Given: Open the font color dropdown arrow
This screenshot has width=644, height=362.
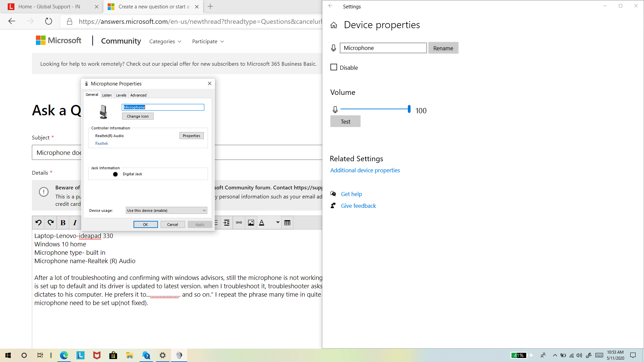Looking at the screenshot, I should click(x=278, y=223).
